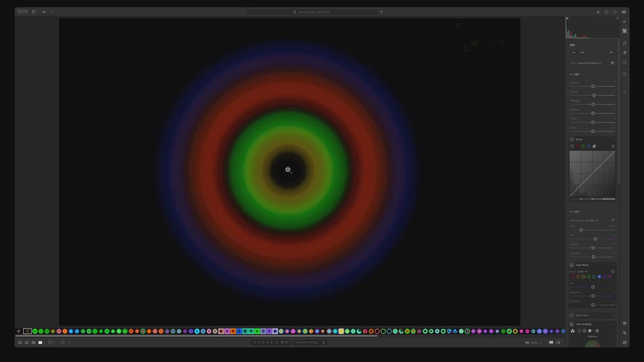Click the white balance eyedropper

(x=612, y=220)
